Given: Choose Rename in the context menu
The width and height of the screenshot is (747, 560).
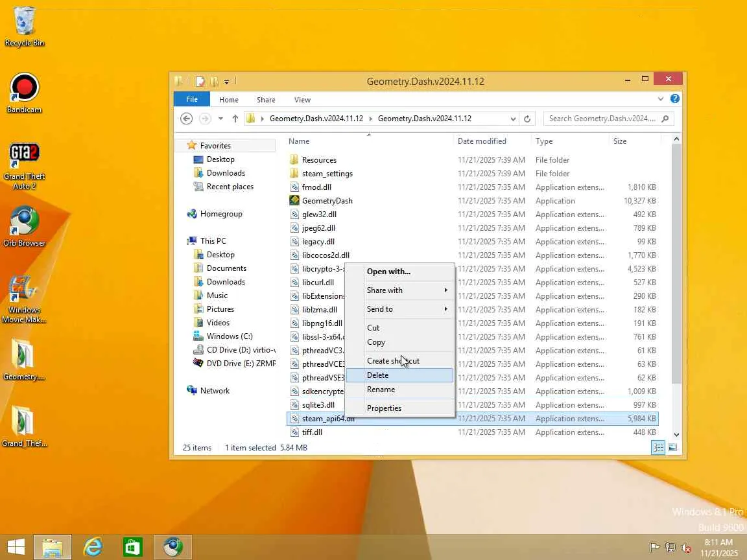Looking at the screenshot, I should [x=399, y=390].
